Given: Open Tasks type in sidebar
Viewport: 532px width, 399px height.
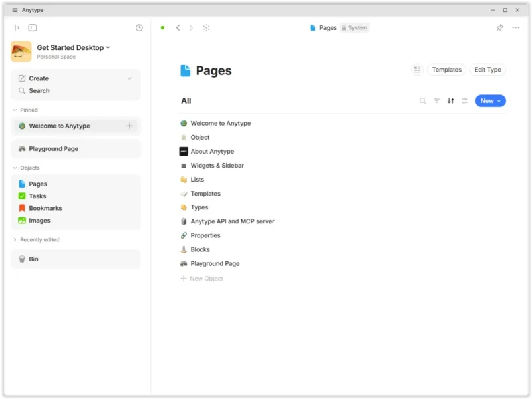Looking at the screenshot, I should pyautogui.click(x=76, y=196).
